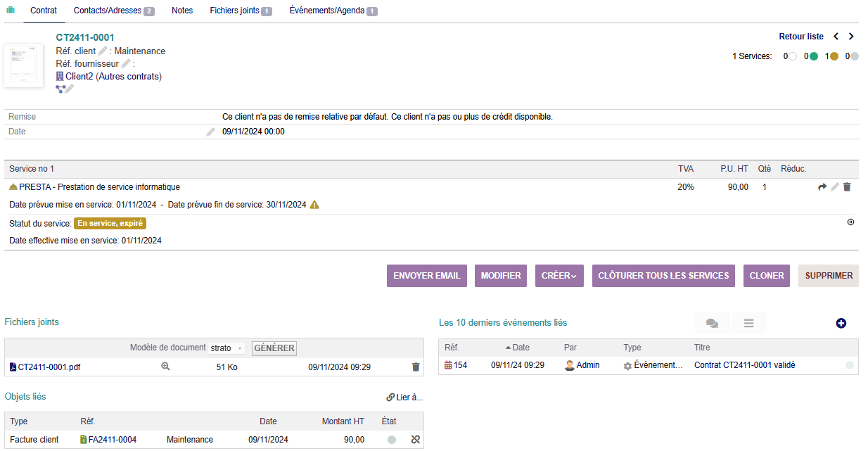This screenshot has width=868, height=451.
Task: Open the contract document thumbnail preview
Action: pos(23,65)
